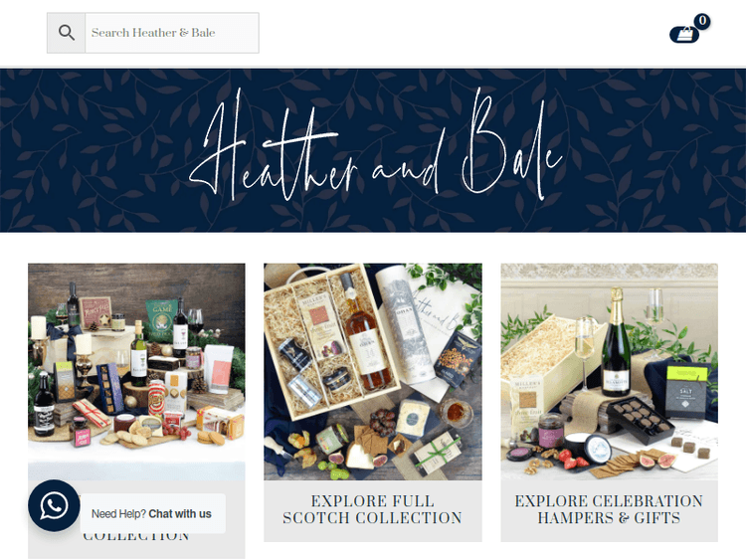Open Explore Celebration Hampers & Gifts link
This screenshot has height=560, width=746.
[609, 509]
